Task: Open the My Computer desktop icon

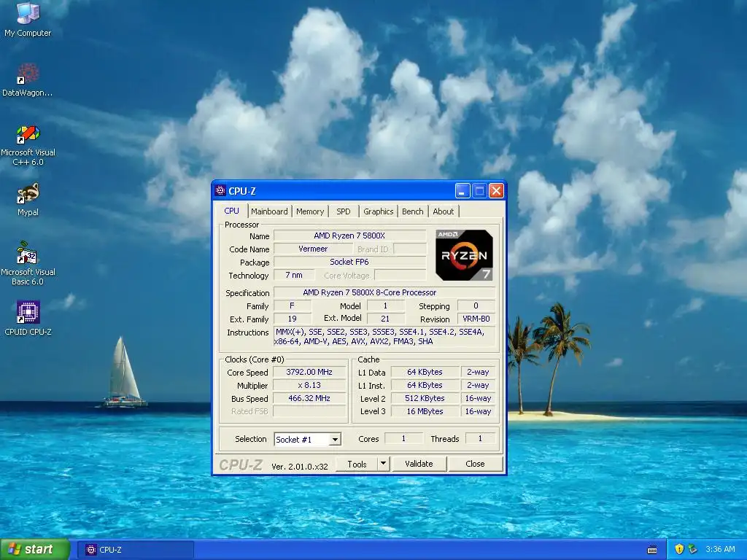Action: click(x=28, y=19)
